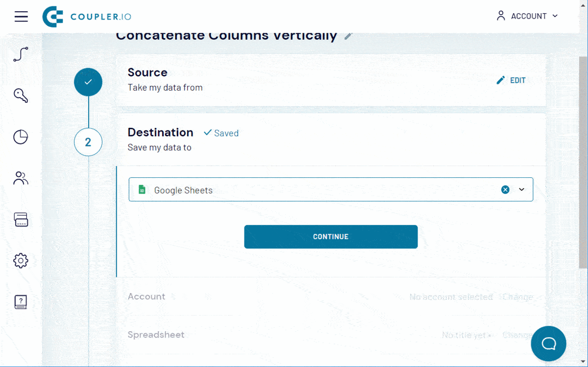
Task: Click the Google Sheets icon in dropdown
Action: (x=142, y=190)
